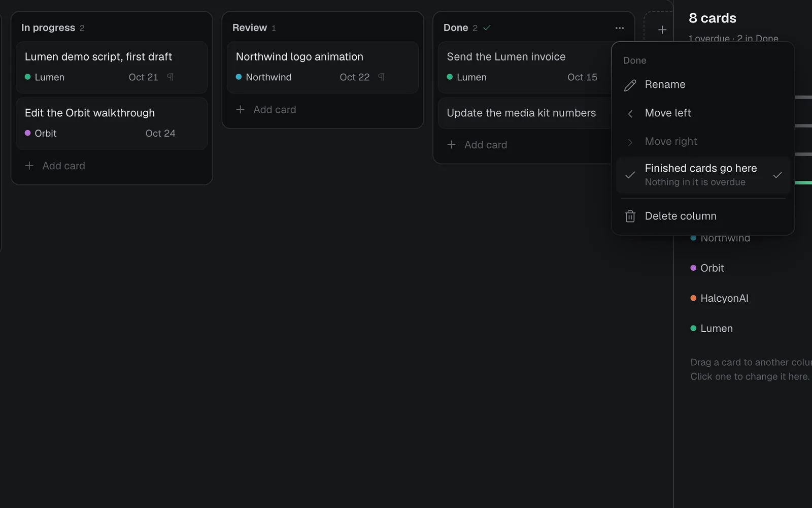
Task: Click the In progress column title
Action: click(48, 28)
